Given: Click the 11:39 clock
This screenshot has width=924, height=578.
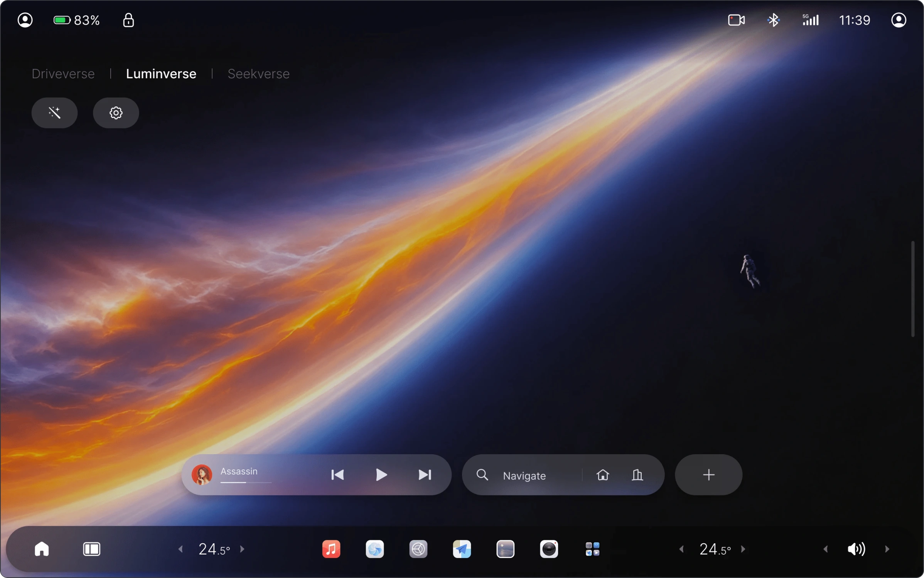Looking at the screenshot, I should (855, 20).
